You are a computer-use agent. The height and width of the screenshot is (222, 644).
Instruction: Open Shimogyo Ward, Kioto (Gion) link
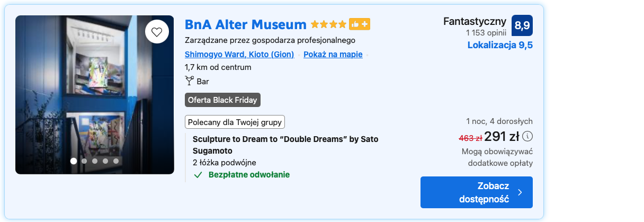tap(239, 54)
